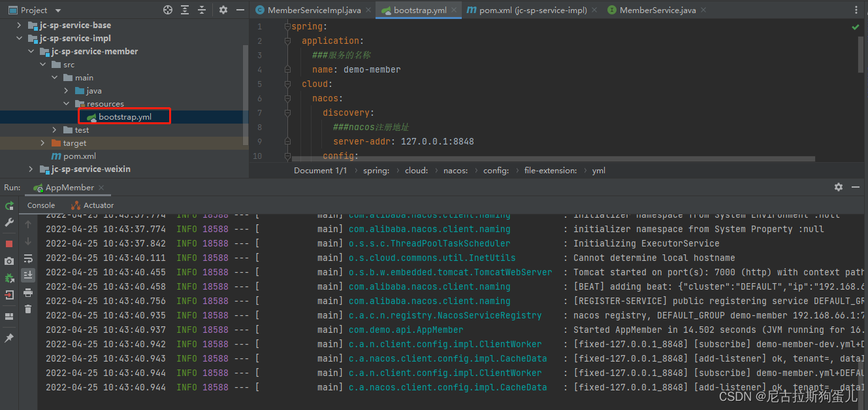Collapse the resources folder
Image resolution: width=868 pixels, height=410 pixels.
(67, 103)
